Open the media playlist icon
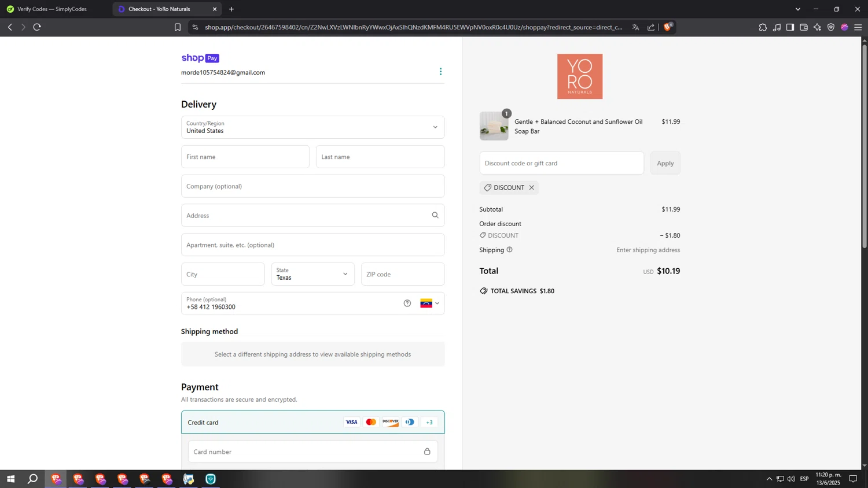868x488 pixels. tap(777, 27)
